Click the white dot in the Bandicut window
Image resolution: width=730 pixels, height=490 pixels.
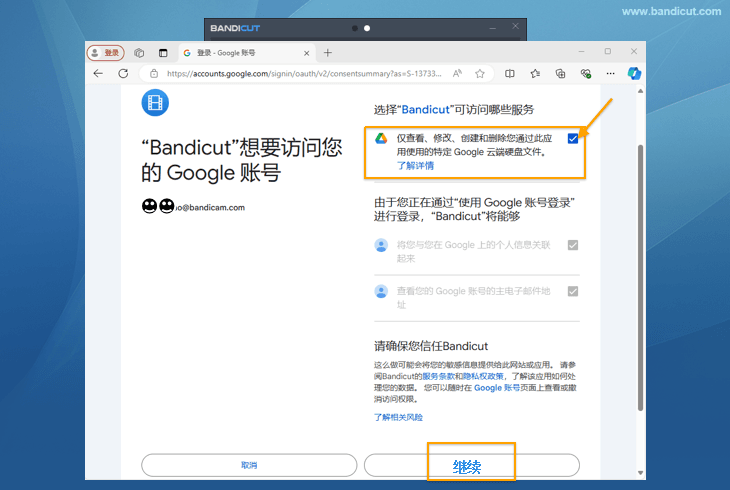(x=367, y=28)
